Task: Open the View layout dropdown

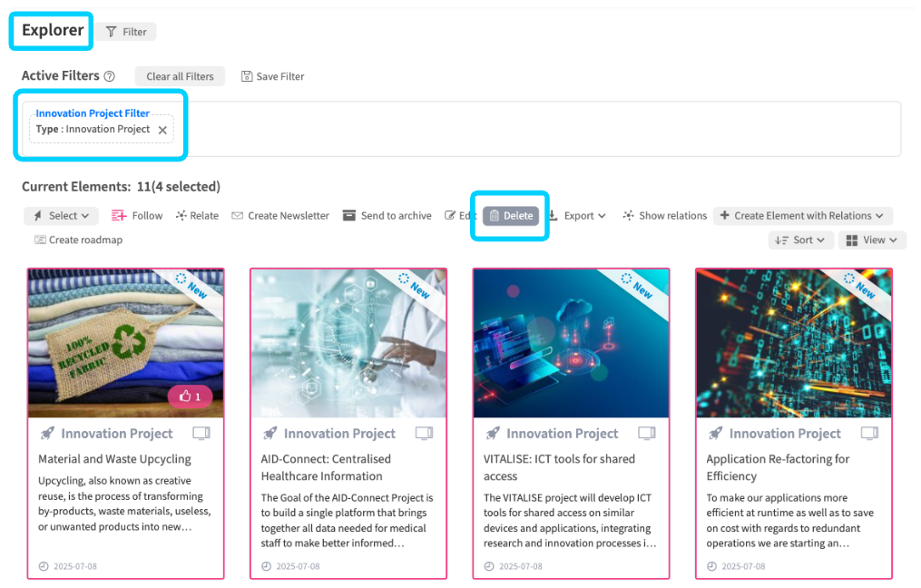Action: point(872,240)
